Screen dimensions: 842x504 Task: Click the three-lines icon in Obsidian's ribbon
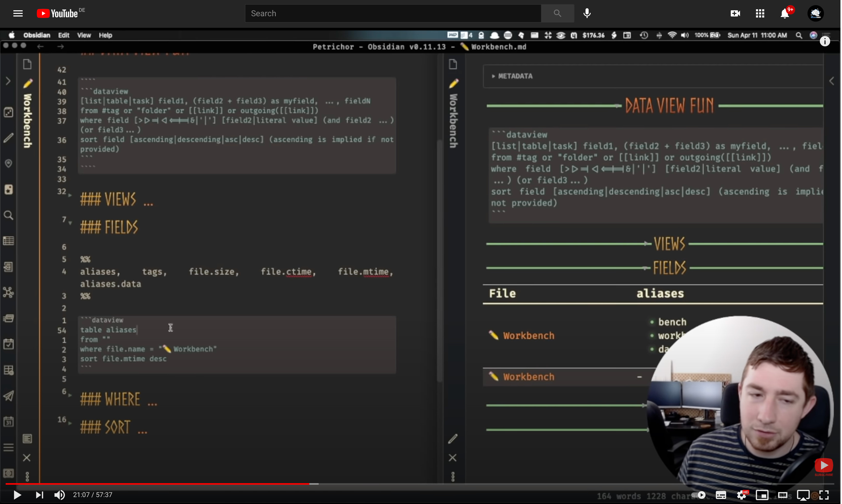[8, 447]
